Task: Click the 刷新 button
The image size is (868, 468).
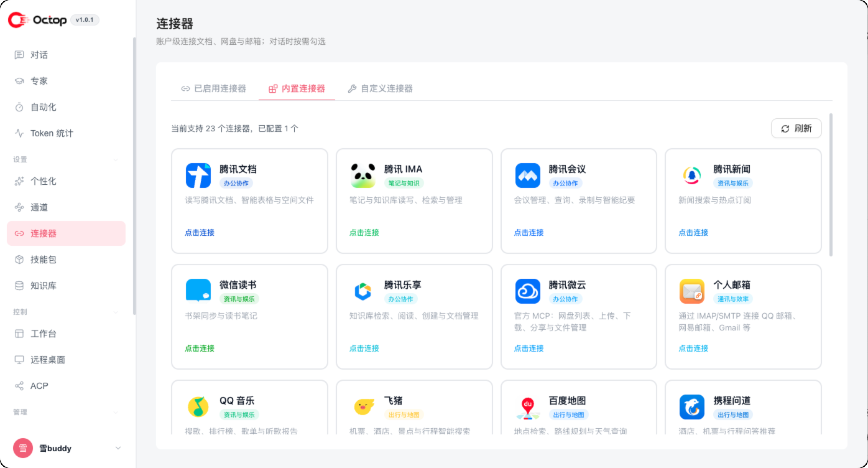Action: click(x=796, y=128)
